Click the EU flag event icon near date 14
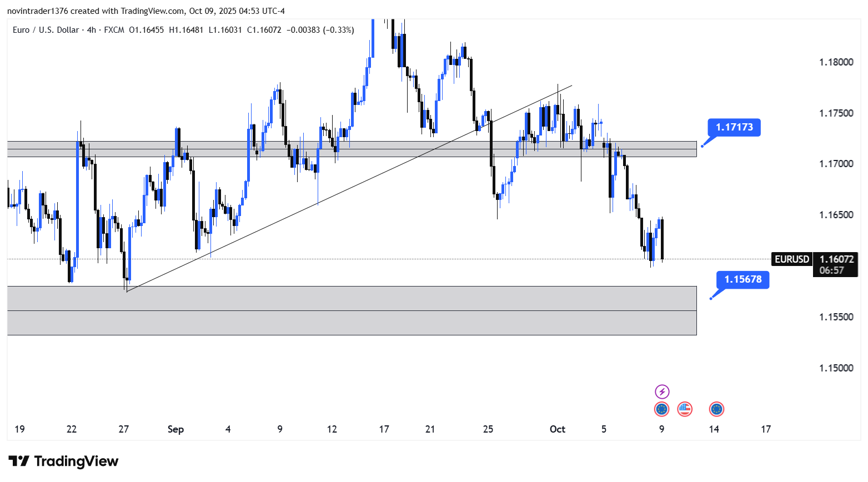 (716, 409)
